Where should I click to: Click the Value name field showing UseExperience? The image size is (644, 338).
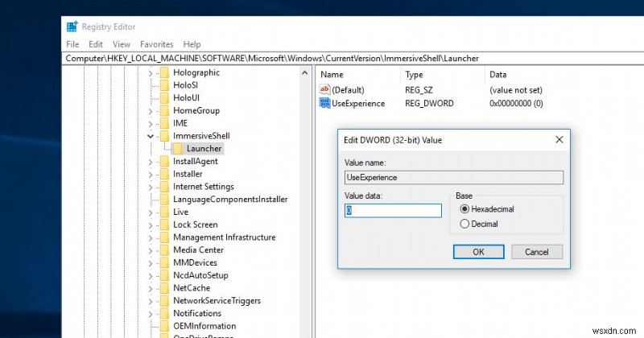pos(454,177)
